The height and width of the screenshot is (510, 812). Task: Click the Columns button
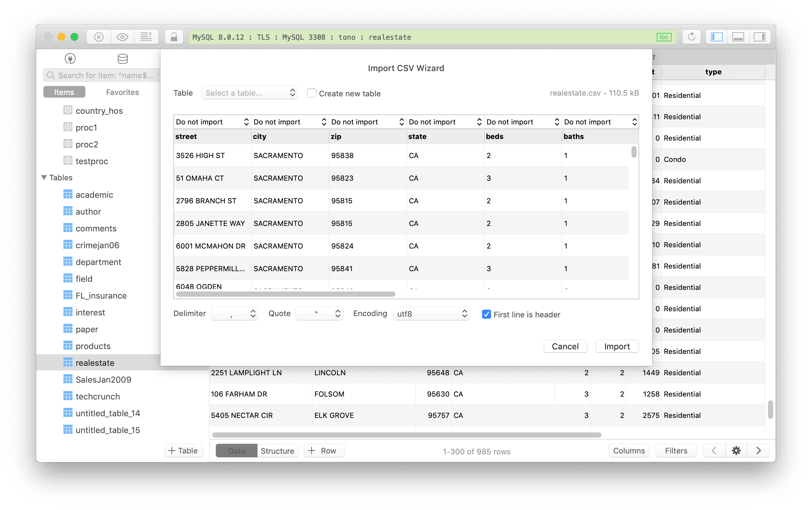[629, 451]
